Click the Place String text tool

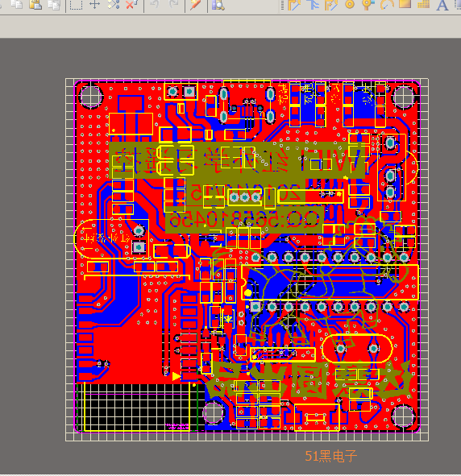pos(442,5)
